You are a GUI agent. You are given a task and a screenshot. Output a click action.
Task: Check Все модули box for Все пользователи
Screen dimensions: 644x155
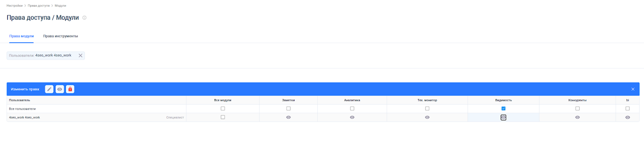coord(223,109)
